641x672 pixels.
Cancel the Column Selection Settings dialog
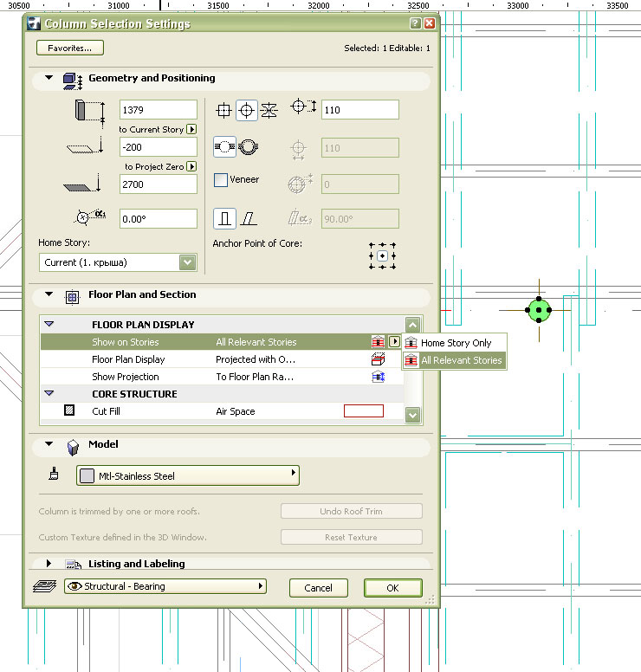click(x=318, y=588)
